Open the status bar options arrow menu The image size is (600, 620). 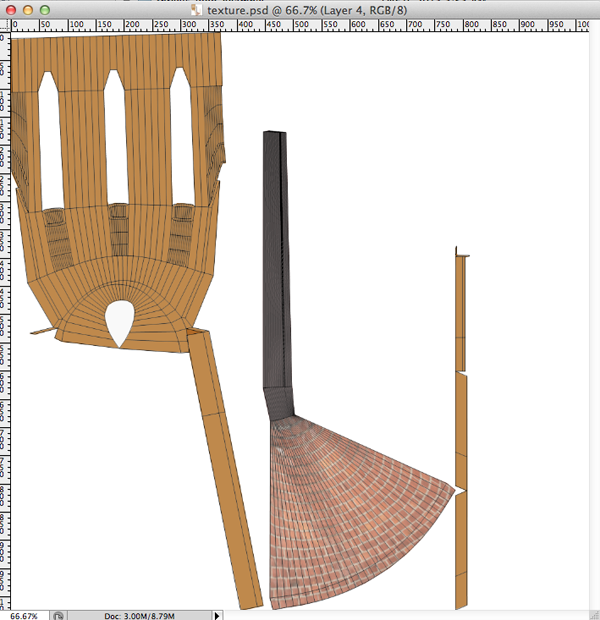pyautogui.click(x=218, y=614)
